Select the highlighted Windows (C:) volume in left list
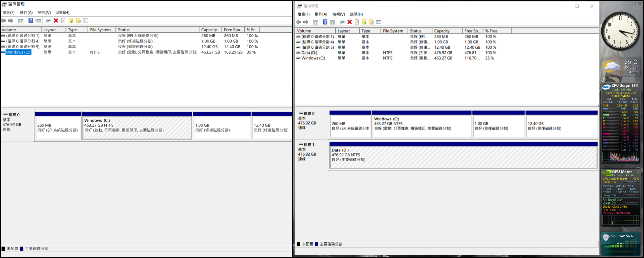The image size is (644, 258). tap(18, 52)
